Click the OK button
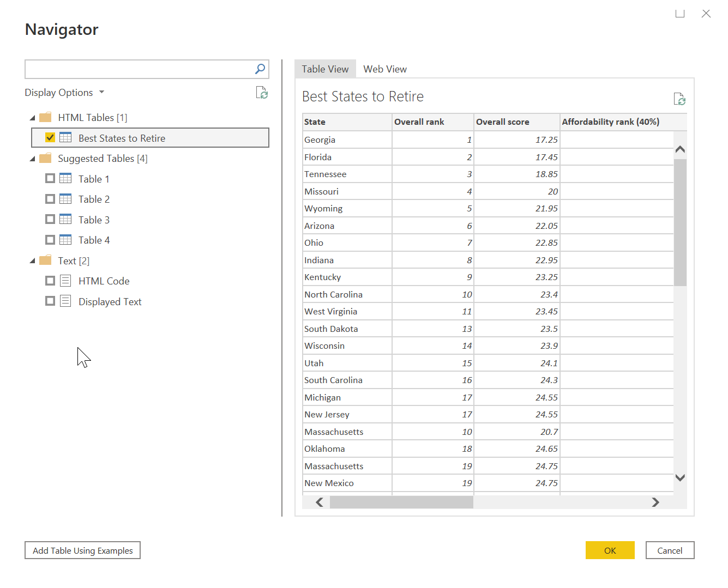The height and width of the screenshot is (588, 728). [x=610, y=550]
